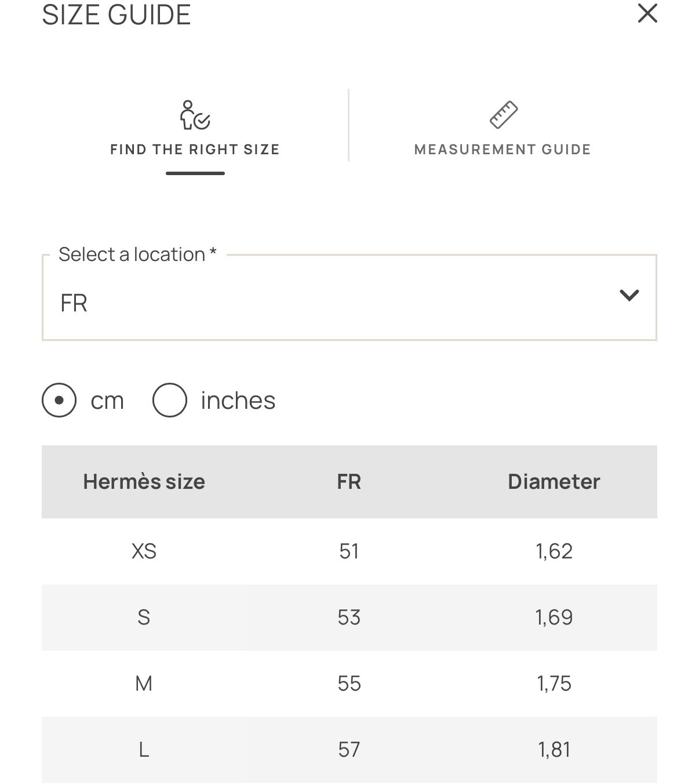
Task: Select the cm radio button
Action: (59, 400)
